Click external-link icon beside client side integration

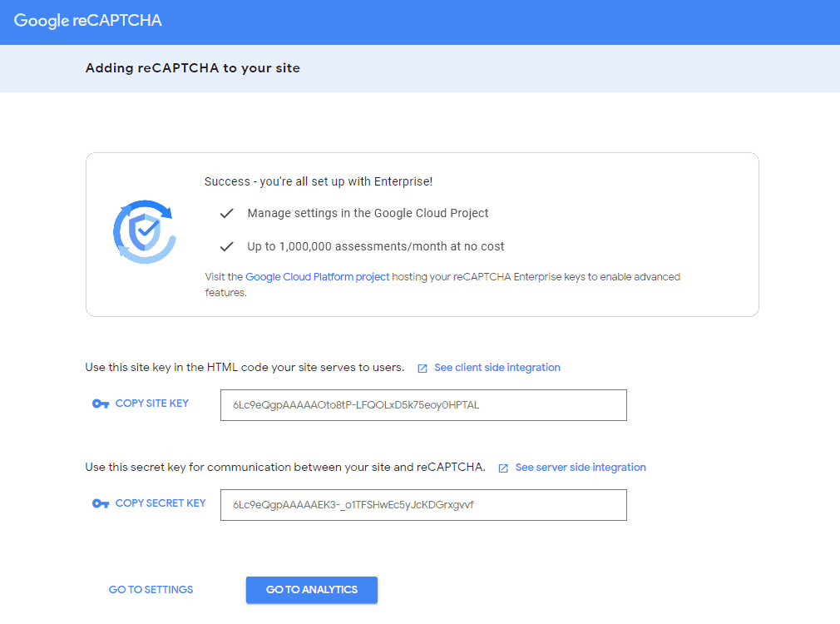click(422, 368)
